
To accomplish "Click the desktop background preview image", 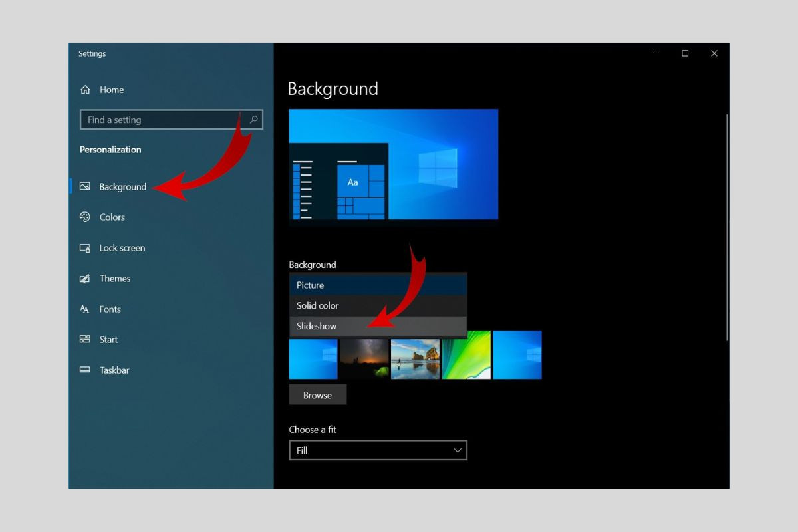I will point(394,164).
